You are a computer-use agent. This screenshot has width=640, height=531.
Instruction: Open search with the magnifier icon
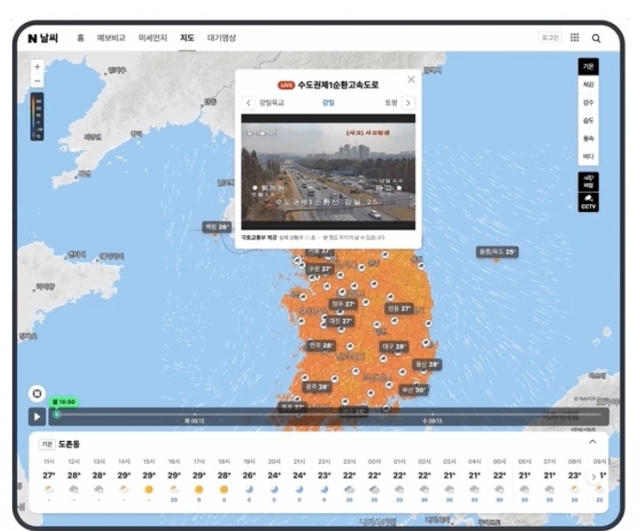pyautogui.click(x=596, y=38)
